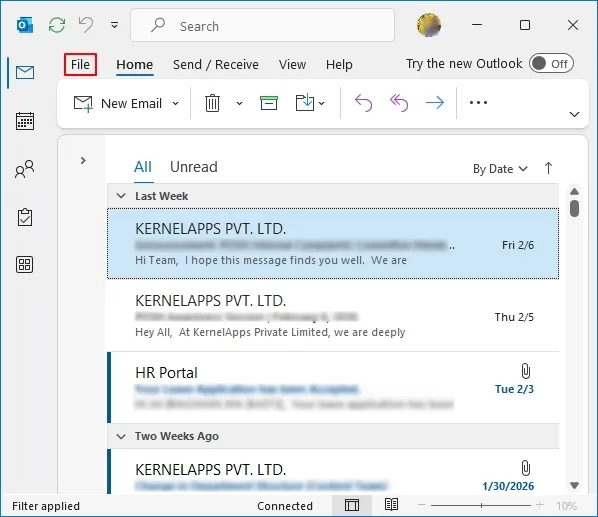Click the zoom in plus button
Screen dimensions: 598x517
[x=540, y=505]
